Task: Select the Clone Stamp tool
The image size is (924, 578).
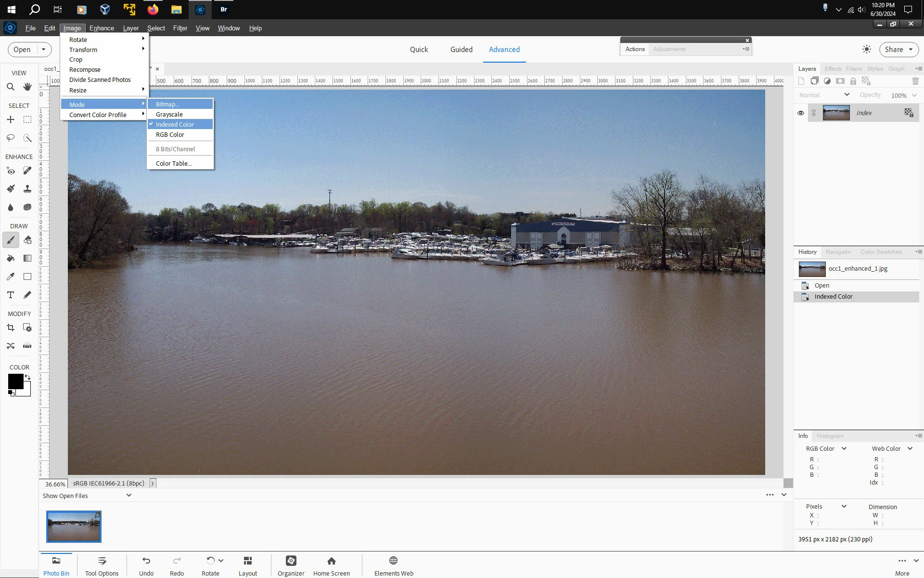Action: pyautogui.click(x=27, y=189)
